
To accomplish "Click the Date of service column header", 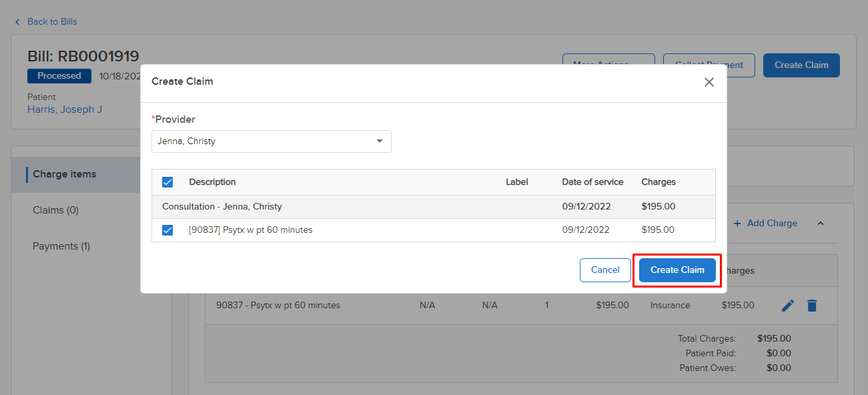I will [x=592, y=182].
